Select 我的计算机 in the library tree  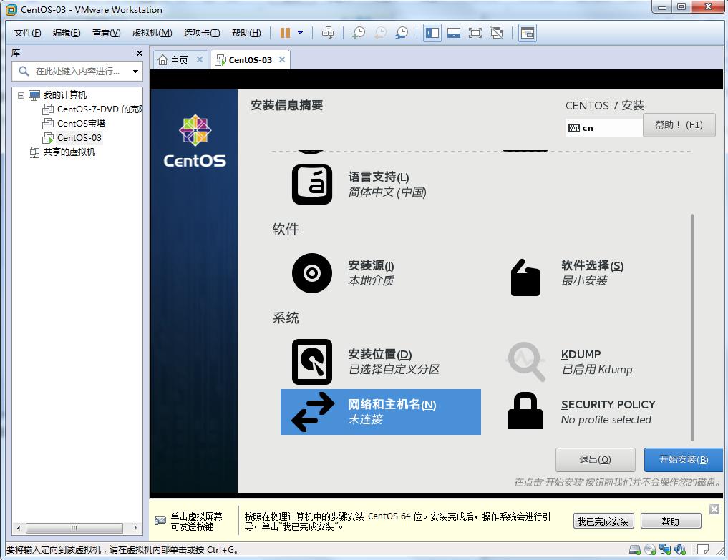pyautogui.click(x=65, y=95)
